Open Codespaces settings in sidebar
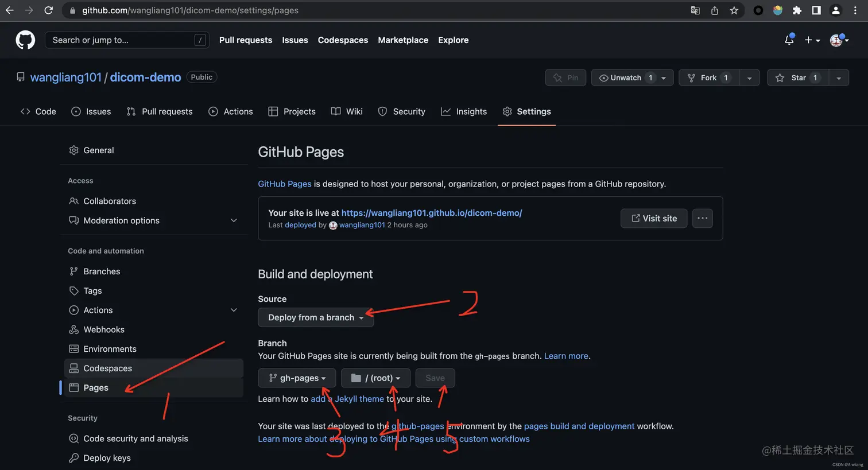This screenshot has height=470, width=868. (154, 368)
